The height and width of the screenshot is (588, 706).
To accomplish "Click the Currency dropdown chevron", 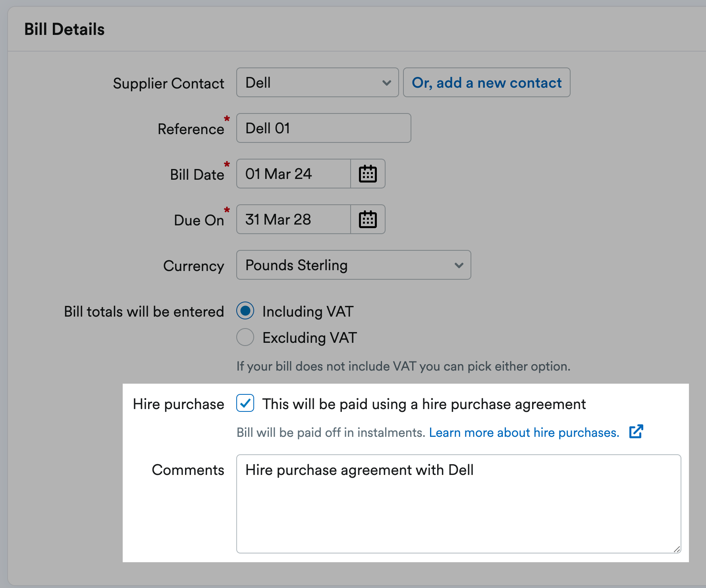I will (458, 265).
